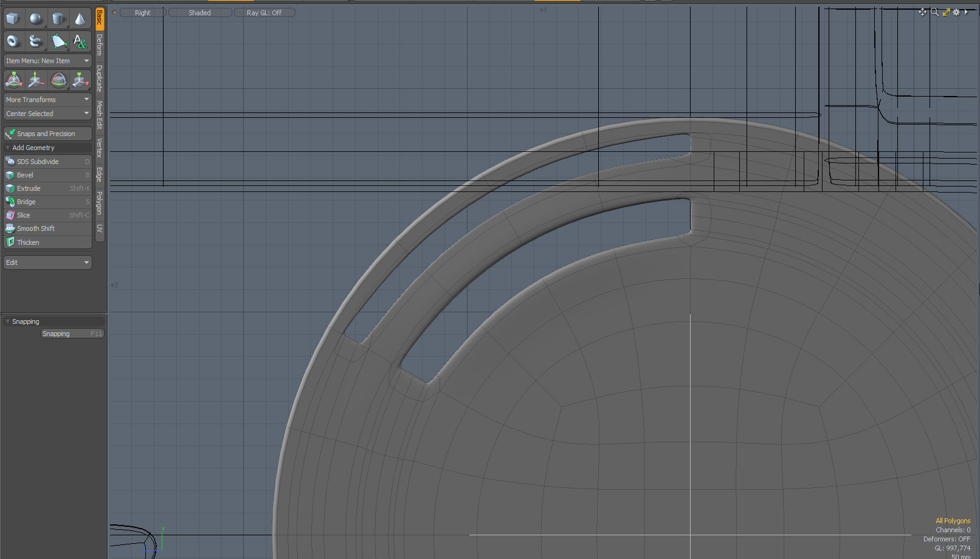Click the SDS Subdivide tool
This screenshot has height=559, width=980.
[47, 162]
